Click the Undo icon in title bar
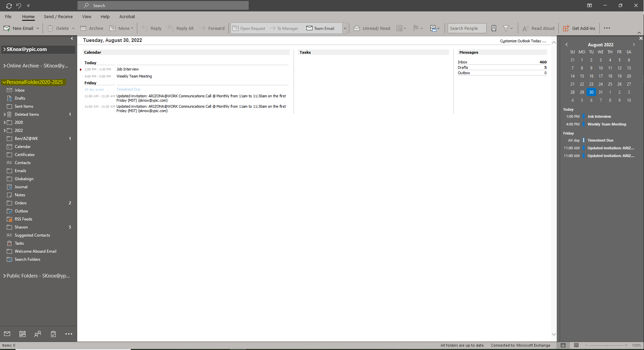This screenshot has height=350, width=644. point(19,6)
